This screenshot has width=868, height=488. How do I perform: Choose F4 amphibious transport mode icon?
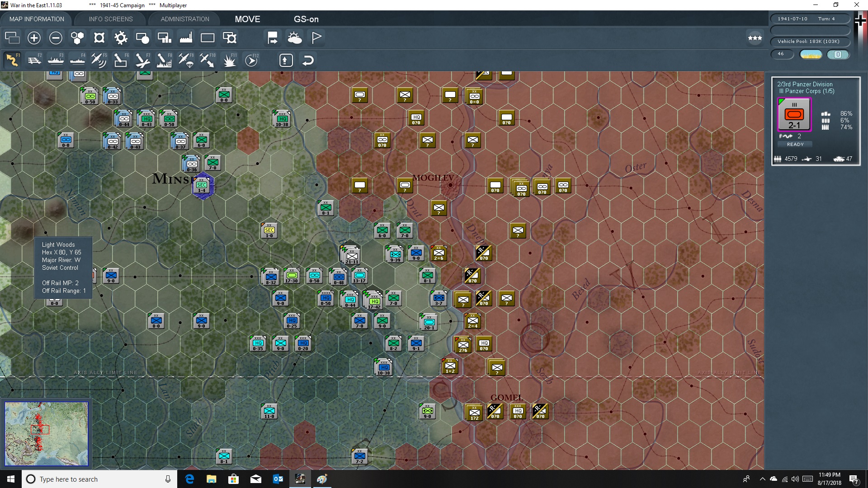tap(77, 60)
